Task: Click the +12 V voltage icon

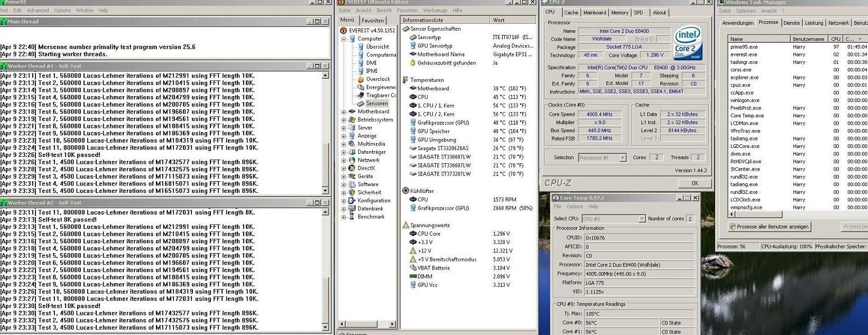Action: click(x=413, y=251)
